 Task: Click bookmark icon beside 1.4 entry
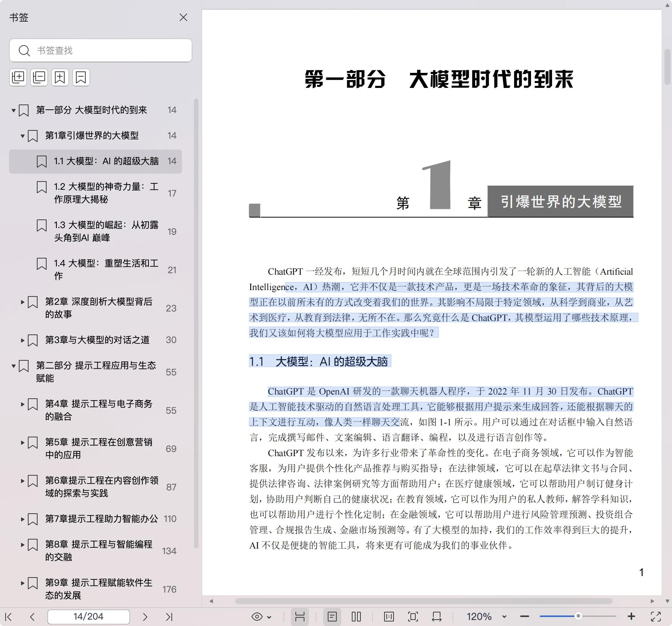point(42,264)
